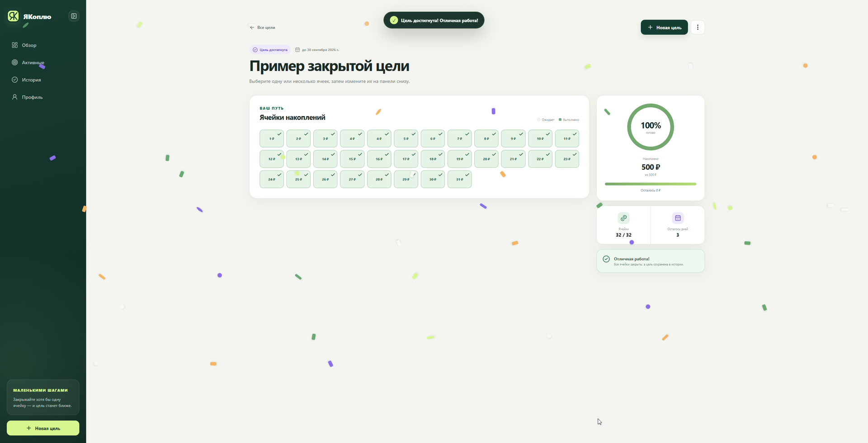Screen dimensions: 868x443
Task: Click the Пример закрытой цели heading
Action: pyautogui.click(x=329, y=66)
